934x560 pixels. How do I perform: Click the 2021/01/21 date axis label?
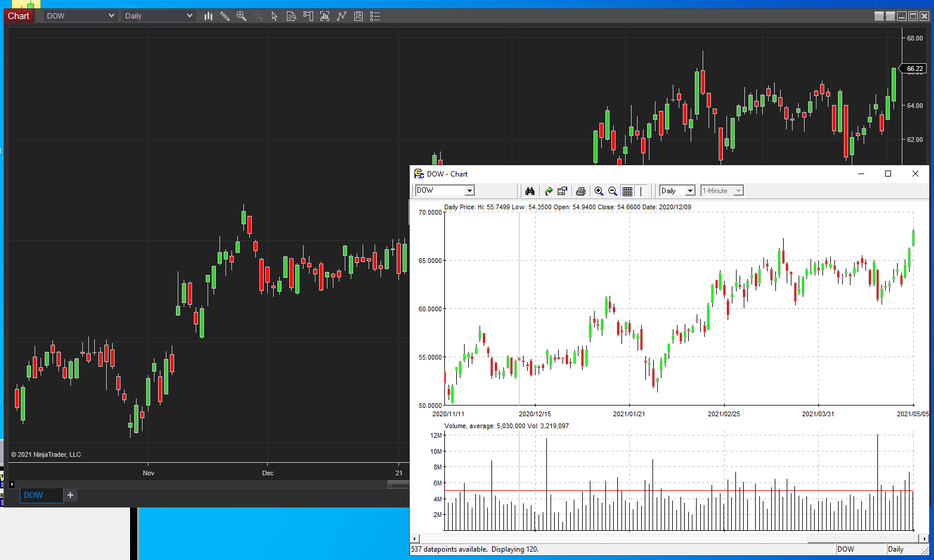(629, 414)
